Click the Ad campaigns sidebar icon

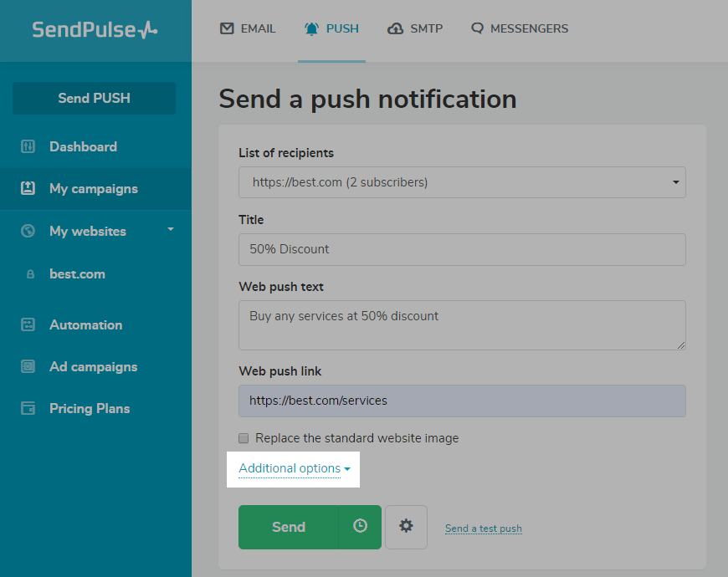28,367
